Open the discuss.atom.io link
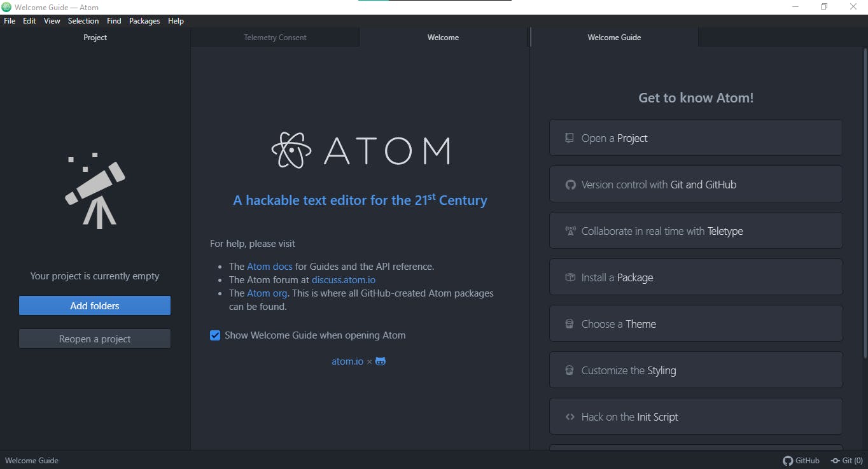Screen dimensions: 868x469 coord(344,280)
